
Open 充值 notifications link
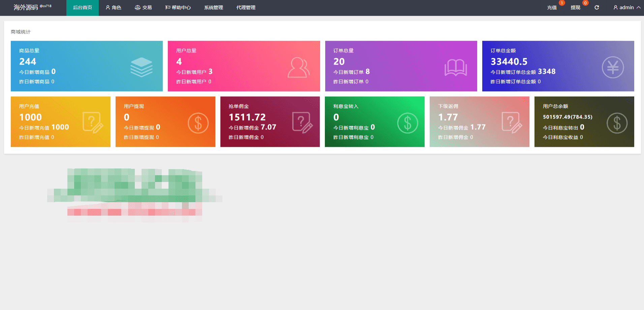[x=552, y=7]
